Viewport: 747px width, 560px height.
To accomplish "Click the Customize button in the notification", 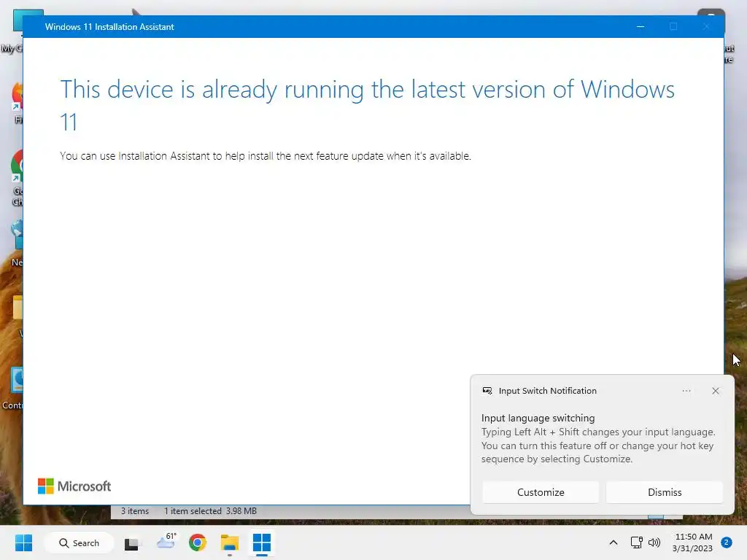I will pyautogui.click(x=541, y=492).
